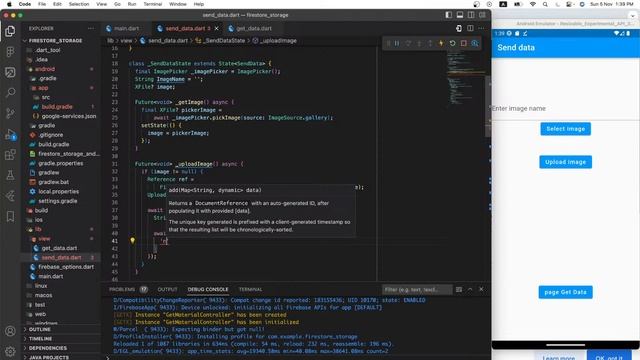Screen dimensions: 640x360
Task: Open Run and Debug view
Action: click(10, 134)
